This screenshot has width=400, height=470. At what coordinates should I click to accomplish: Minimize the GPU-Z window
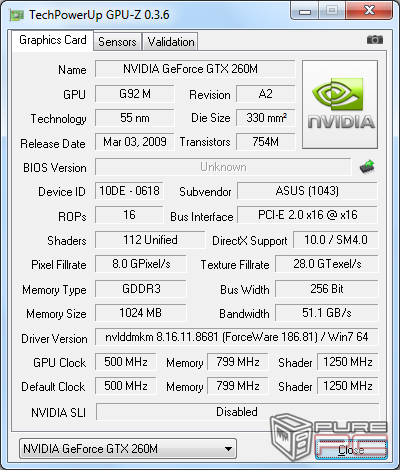pyautogui.click(x=305, y=11)
